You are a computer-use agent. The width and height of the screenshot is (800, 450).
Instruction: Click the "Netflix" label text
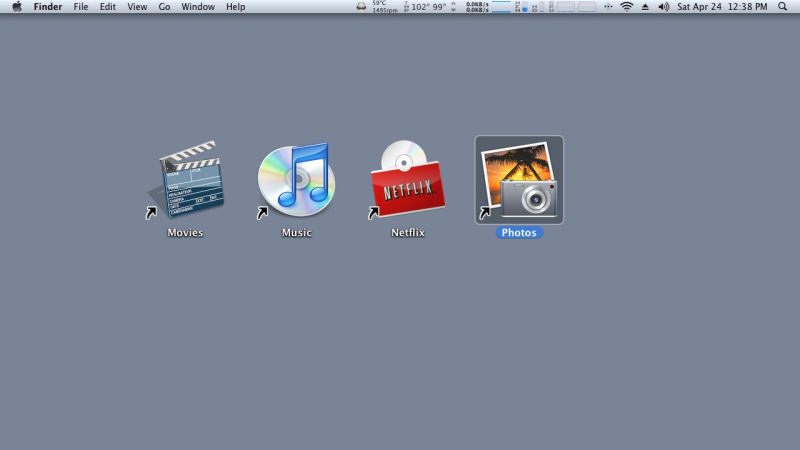[x=408, y=233]
